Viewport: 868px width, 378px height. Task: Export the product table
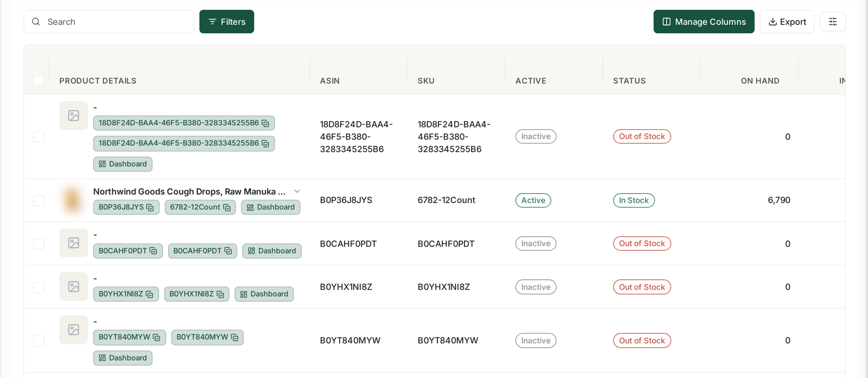pos(787,22)
